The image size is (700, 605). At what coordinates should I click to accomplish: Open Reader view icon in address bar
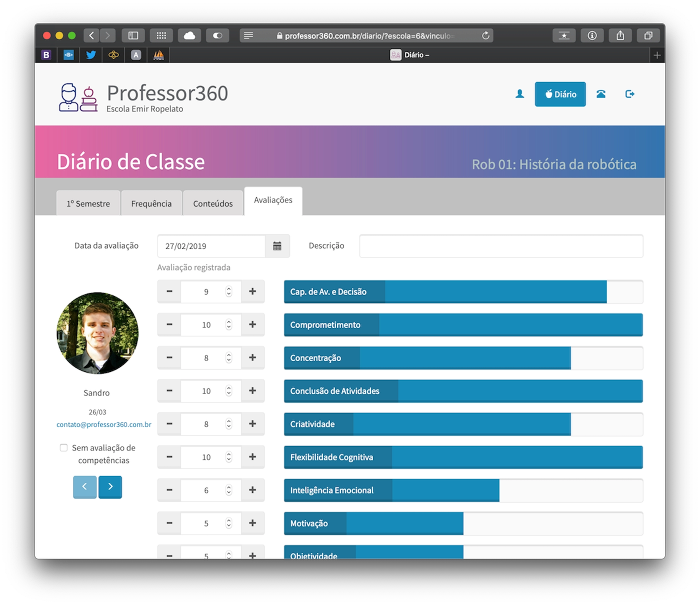(248, 35)
